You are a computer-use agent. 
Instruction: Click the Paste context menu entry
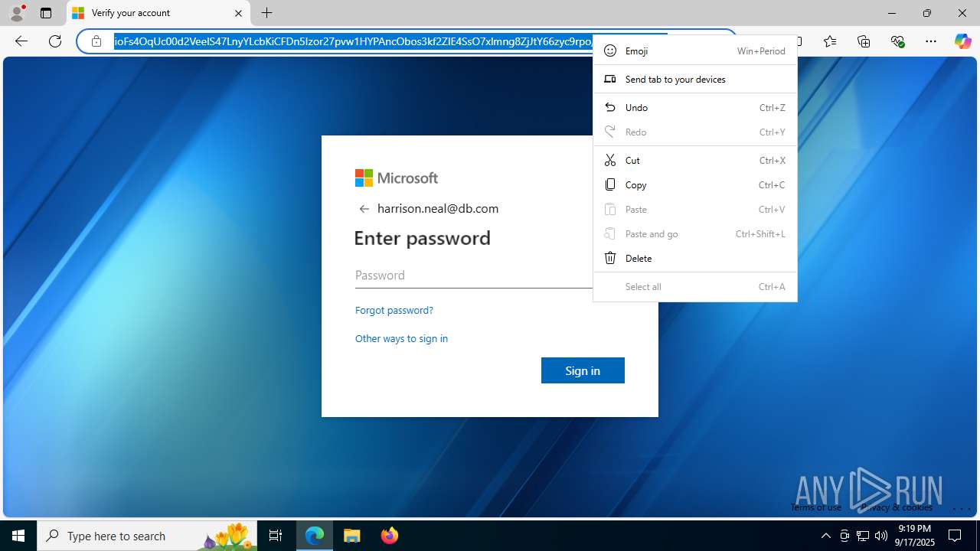point(695,209)
